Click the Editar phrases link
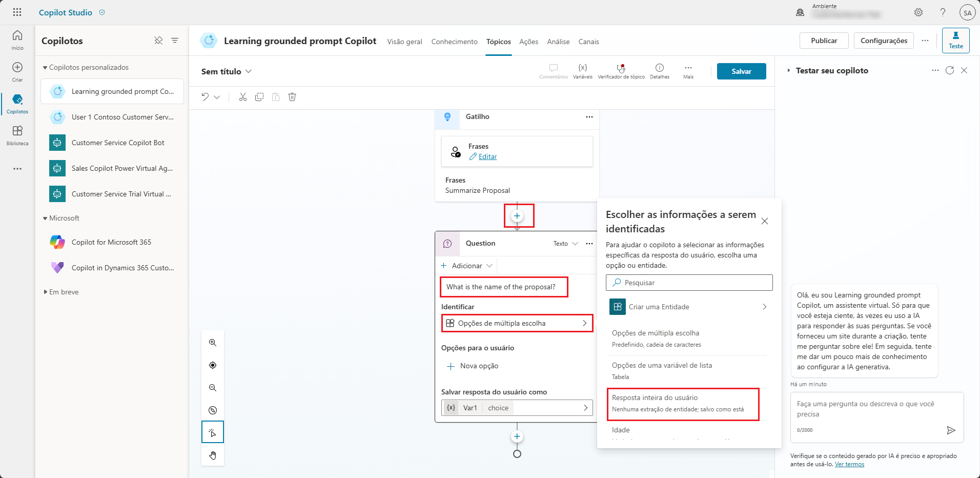Viewport: 980px width, 478px height. pyautogui.click(x=487, y=157)
